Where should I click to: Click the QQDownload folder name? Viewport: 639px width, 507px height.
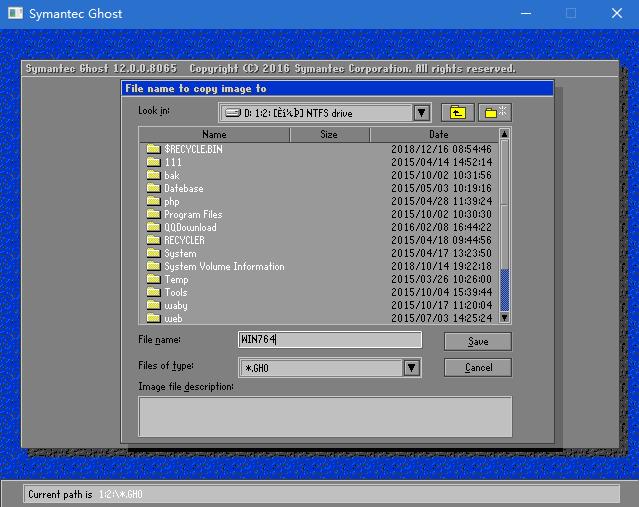coord(190,227)
